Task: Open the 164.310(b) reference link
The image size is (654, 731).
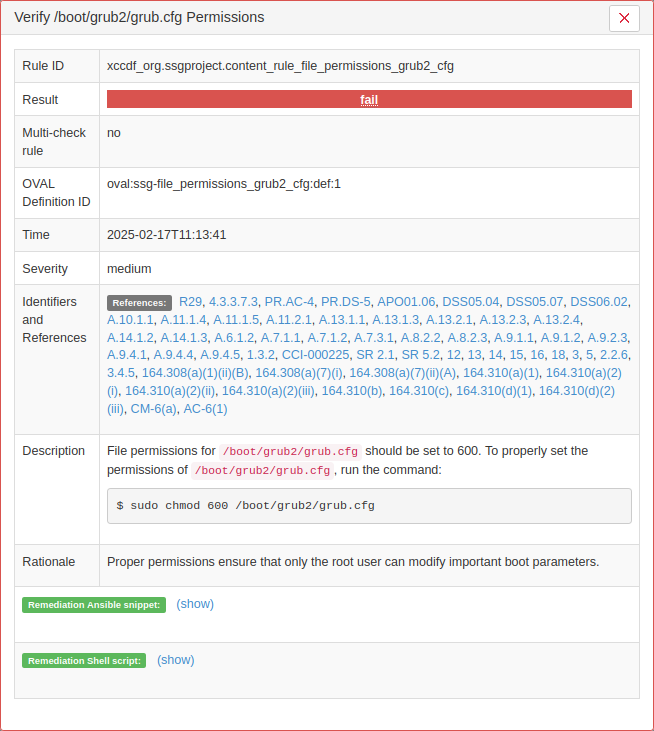Action: (x=352, y=391)
